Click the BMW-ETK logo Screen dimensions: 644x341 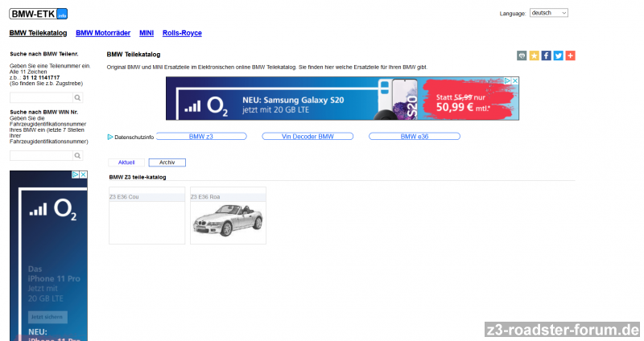click(38, 14)
